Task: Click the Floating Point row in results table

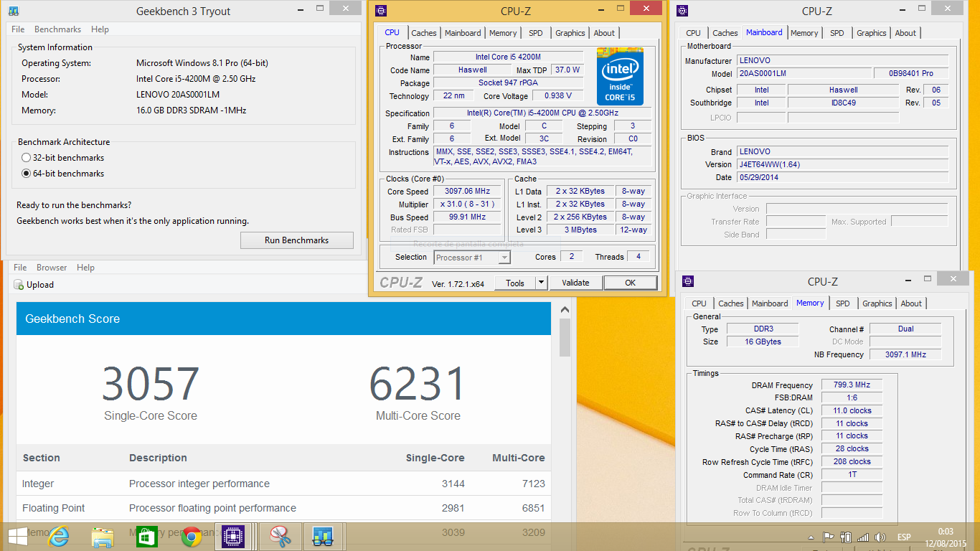Action: tap(283, 508)
